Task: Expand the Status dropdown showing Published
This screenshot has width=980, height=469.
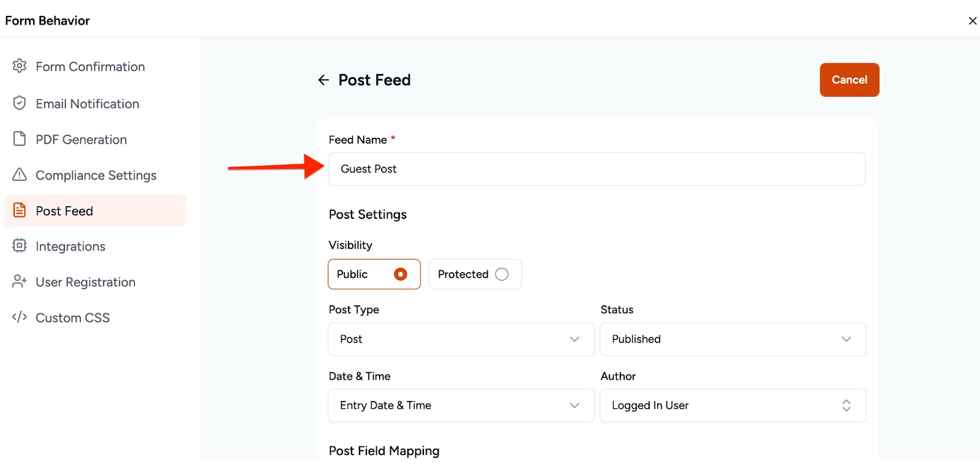Action: pyautogui.click(x=846, y=339)
